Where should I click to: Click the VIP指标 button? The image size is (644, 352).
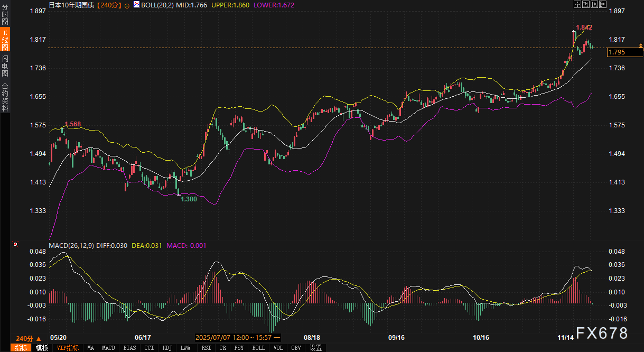(68, 348)
